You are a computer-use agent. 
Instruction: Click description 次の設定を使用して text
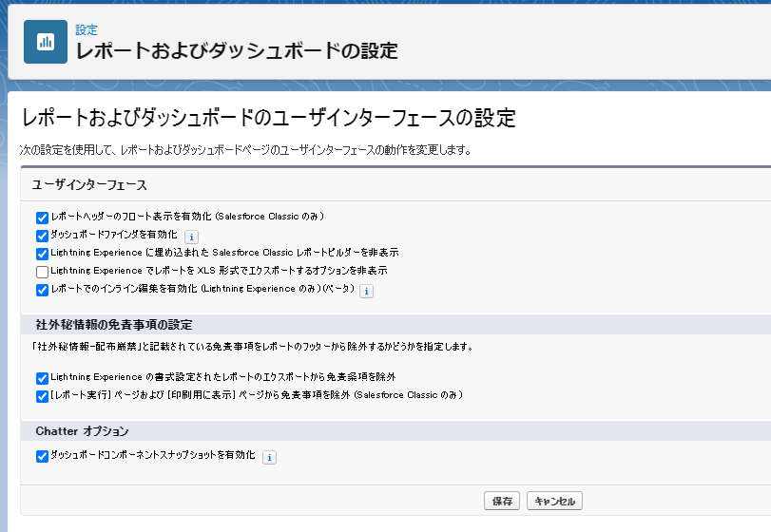[246, 150]
